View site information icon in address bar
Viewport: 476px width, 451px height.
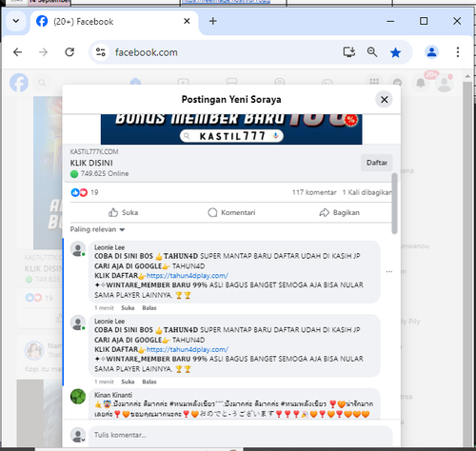pyautogui.click(x=101, y=52)
